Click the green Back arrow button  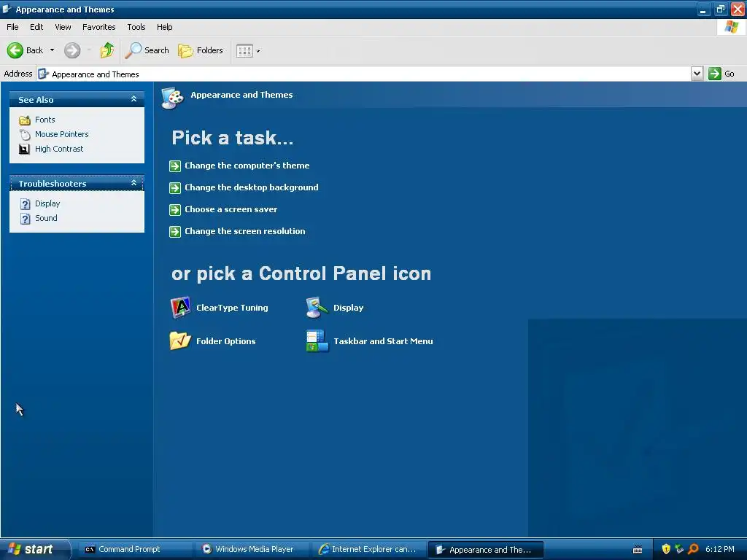[x=15, y=50]
